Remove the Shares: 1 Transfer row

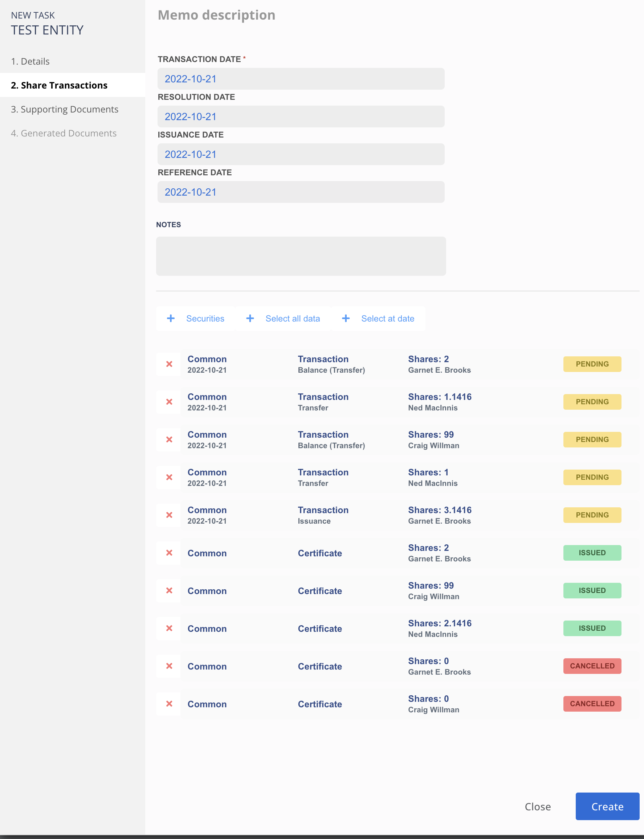169,477
